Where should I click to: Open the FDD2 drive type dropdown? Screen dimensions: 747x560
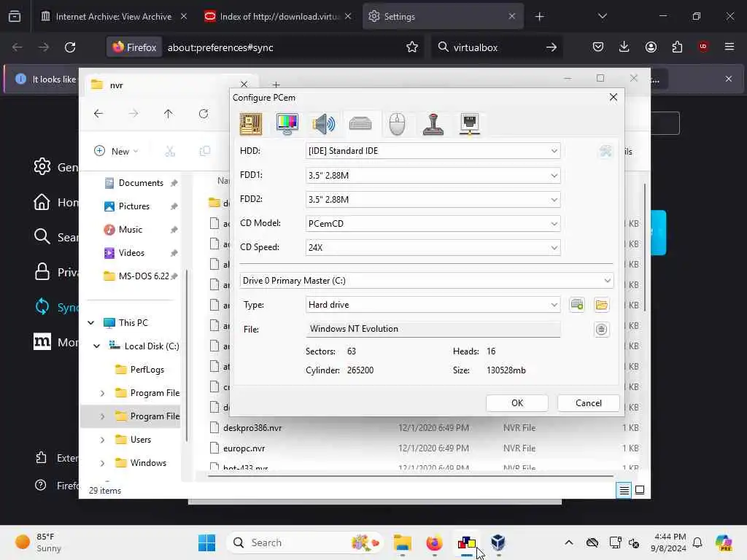(433, 200)
